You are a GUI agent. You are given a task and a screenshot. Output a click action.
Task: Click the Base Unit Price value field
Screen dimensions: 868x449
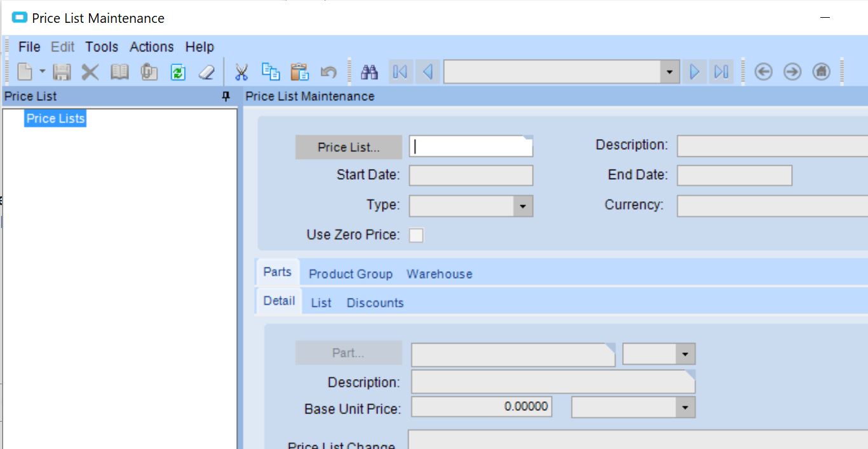[482, 407]
